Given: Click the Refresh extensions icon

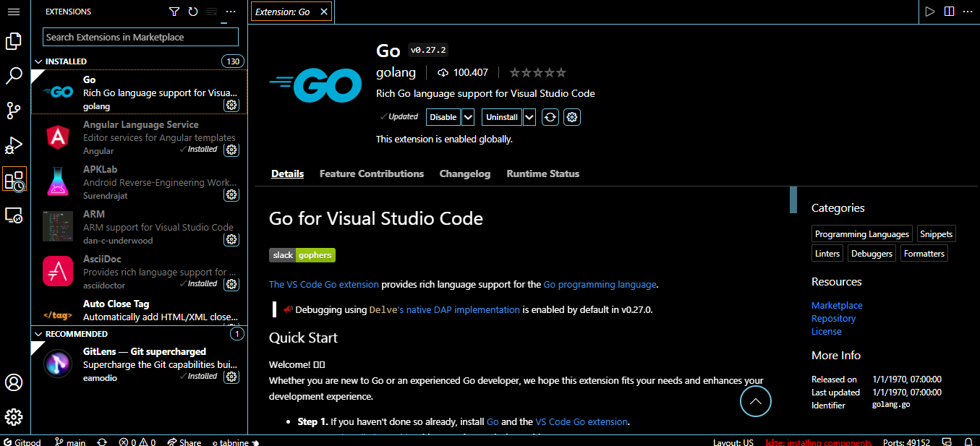Looking at the screenshot, I should [x=192, y=12].
